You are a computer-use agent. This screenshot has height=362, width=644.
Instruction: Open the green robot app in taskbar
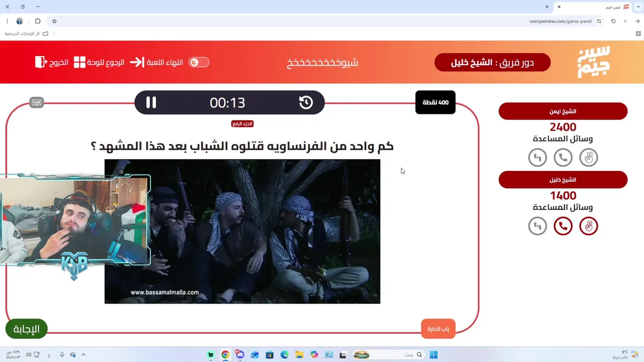point(211,355)
